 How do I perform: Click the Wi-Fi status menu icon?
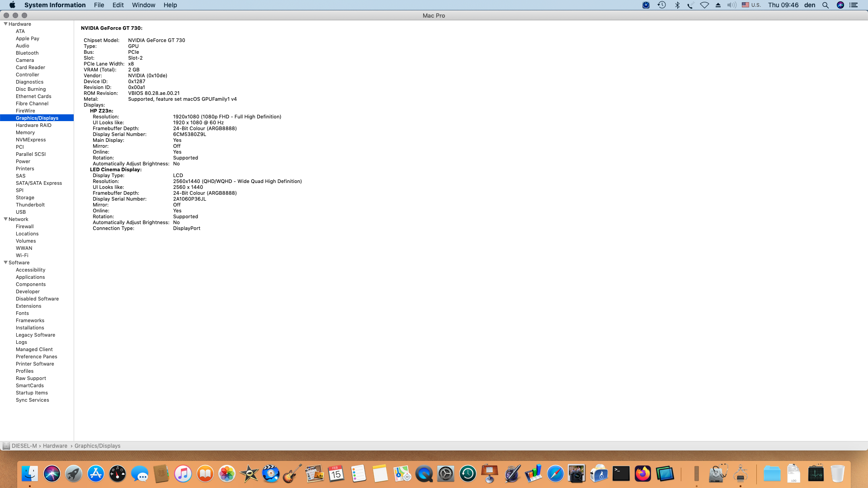(704, 5)
